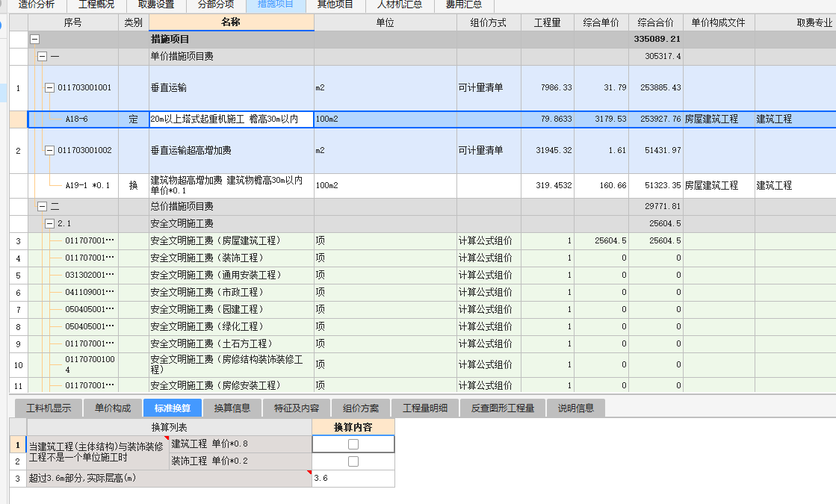Select 安全文明施工费（市政工程） row
This screenshot has width=836, height=504.
(422, 292)
